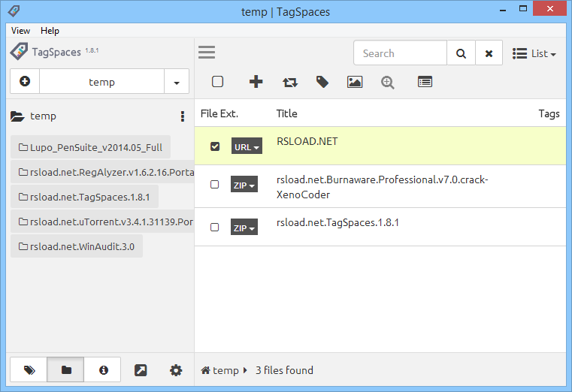Screen dimensions: 572x392
Task: Click the '3 files found' status text
Action: (x=284, y=370)
